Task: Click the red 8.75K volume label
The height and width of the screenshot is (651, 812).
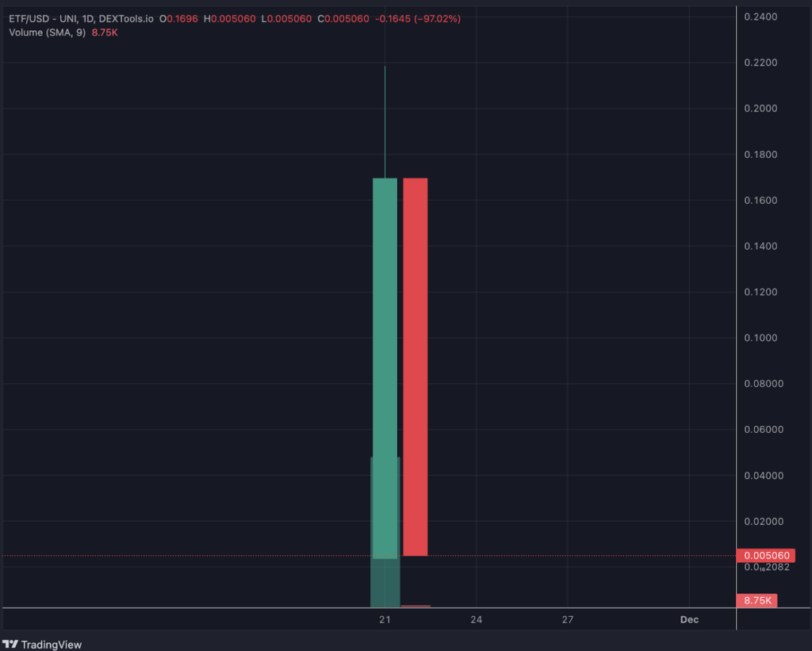Action: 756,600
